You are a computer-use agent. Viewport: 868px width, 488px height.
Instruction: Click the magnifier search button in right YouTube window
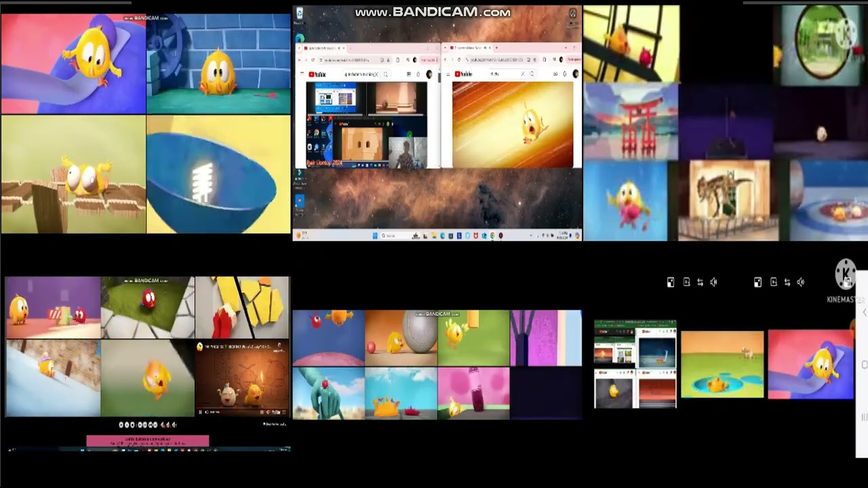(532, 74)
